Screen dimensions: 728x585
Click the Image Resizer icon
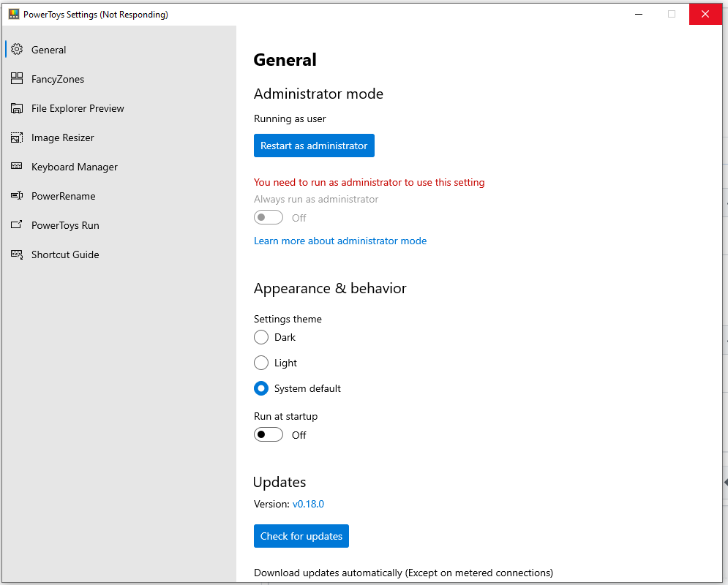point(17,137)
